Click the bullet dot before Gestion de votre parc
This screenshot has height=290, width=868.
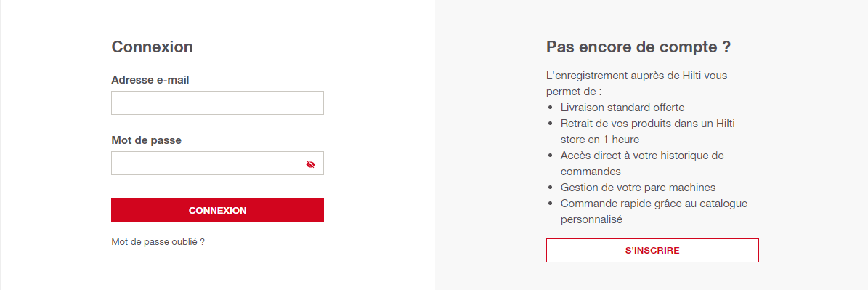pos(551,188)
